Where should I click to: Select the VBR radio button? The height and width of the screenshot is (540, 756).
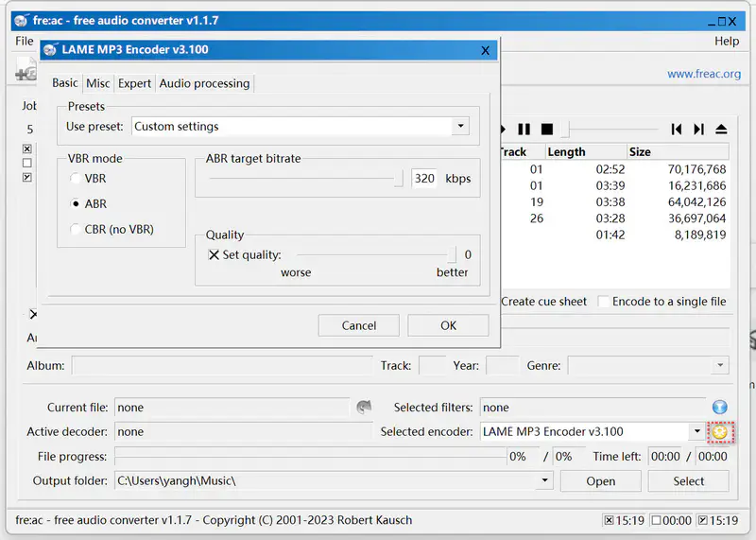[76, 179]
